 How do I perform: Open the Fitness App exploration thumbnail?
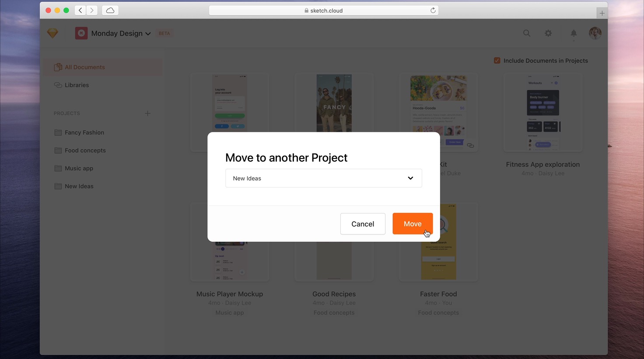[x=542, y=114]
